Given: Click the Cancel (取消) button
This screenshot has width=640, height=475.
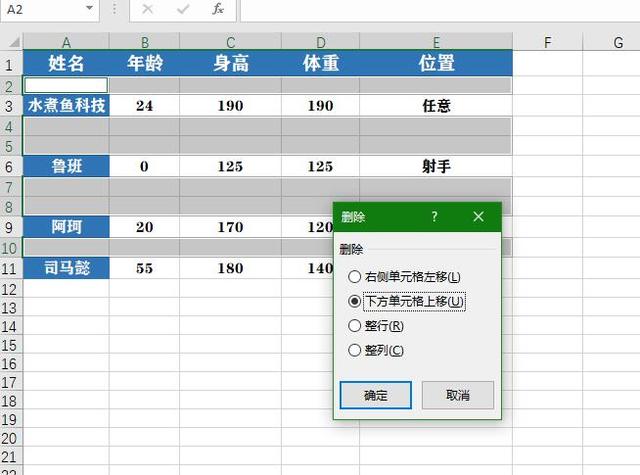Looking at the screenshot, I should pos(458,395).
